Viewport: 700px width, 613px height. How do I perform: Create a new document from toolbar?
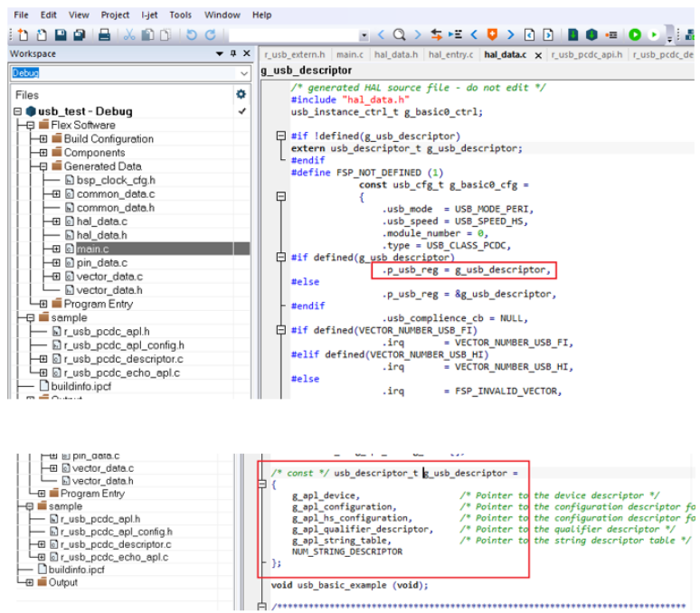[23, 34]
